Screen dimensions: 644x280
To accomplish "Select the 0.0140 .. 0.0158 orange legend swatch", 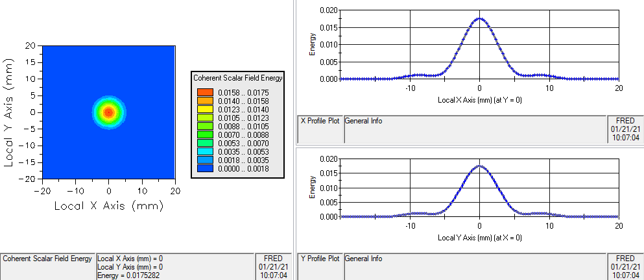I will (x=205, y=101).
